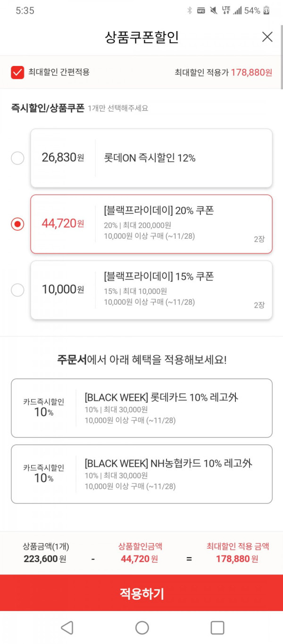
Task: Tap the 적용하기 button
Action: pos(141,593)
